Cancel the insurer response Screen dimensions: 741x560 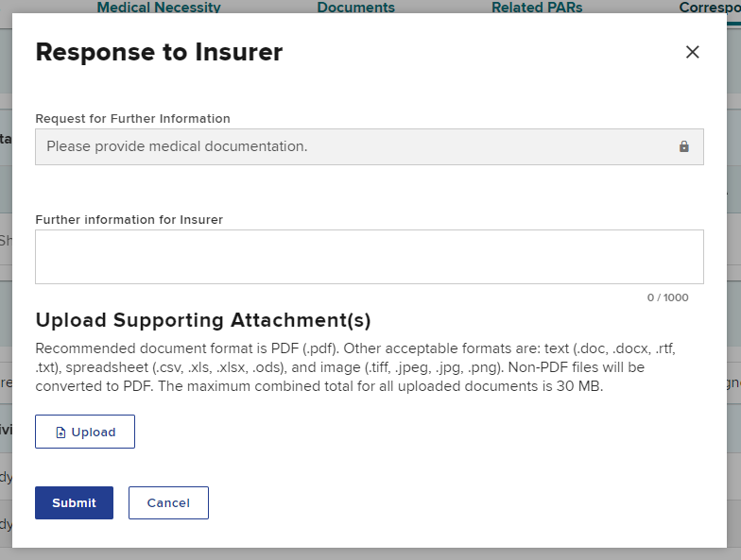(x=168, y=502)
